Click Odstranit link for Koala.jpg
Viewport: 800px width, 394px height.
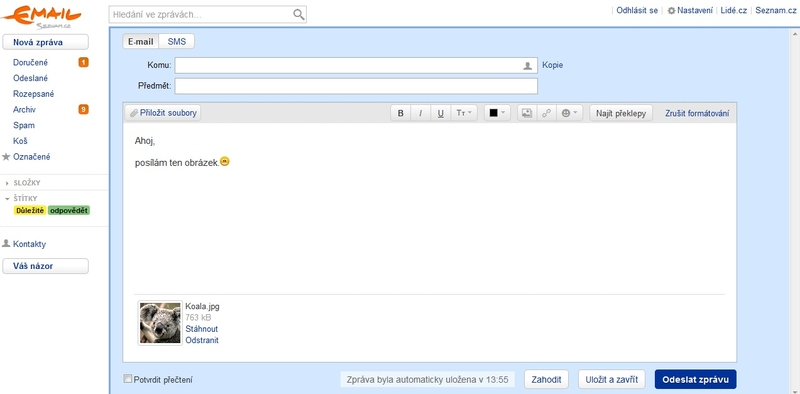coord(202,340)
